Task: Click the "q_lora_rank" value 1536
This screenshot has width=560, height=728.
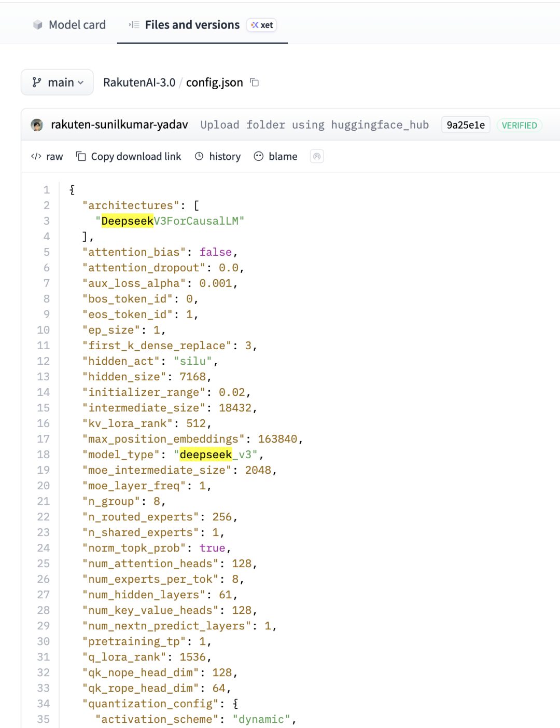Action: (193, 657)
